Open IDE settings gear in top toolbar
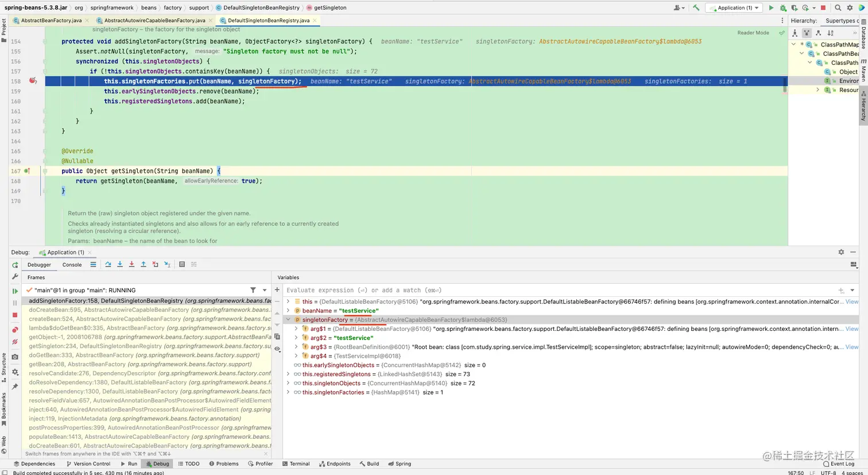 coord(850,8)
